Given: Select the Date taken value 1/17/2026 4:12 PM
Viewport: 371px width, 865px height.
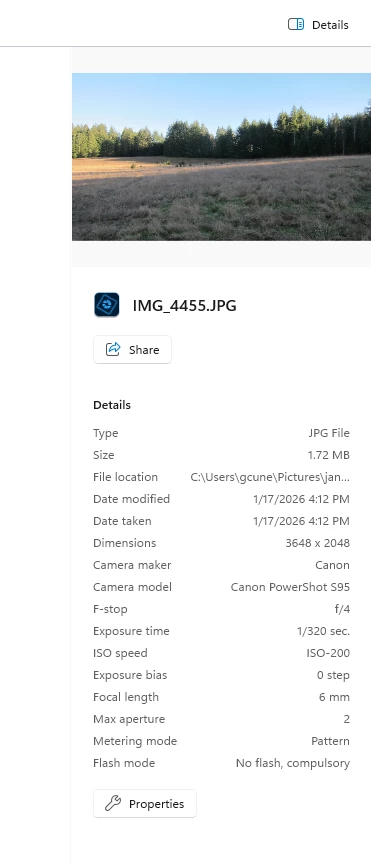Looking at the screenshot, I should pyautogui.click(x=302, y=521).
